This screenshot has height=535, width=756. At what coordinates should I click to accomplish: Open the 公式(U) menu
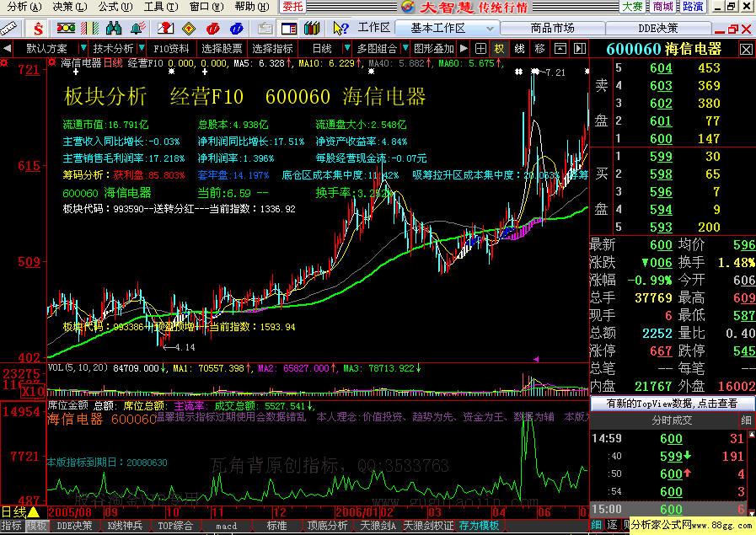click(115, 7)
